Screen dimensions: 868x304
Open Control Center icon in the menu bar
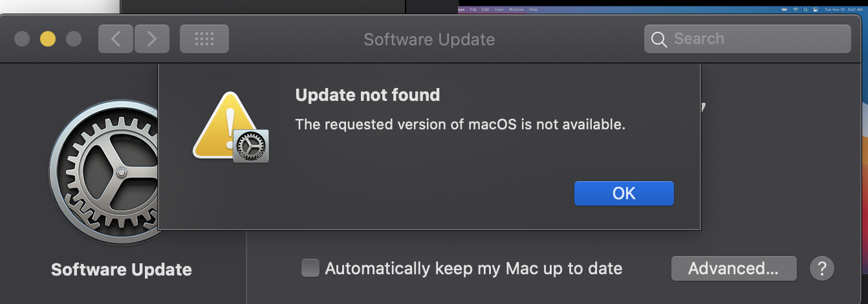[815, 10]
